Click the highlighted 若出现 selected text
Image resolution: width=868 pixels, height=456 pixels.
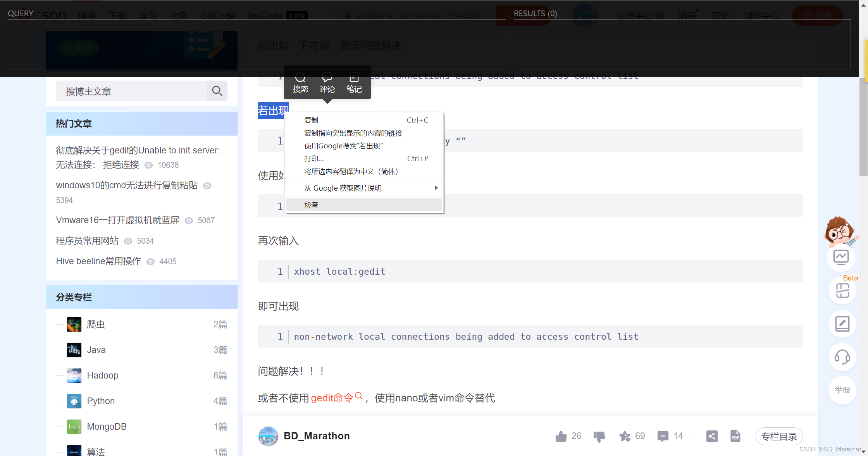[x=273, y=111]
